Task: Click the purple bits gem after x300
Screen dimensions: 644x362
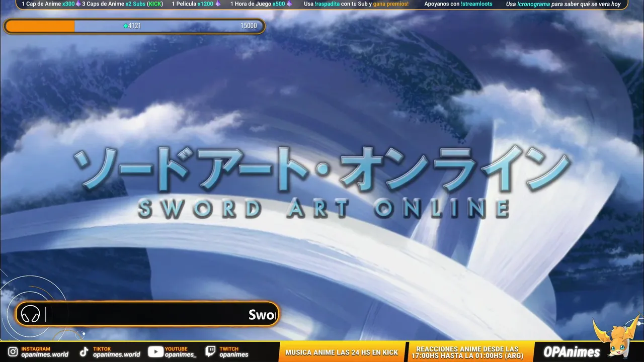Action: [x=78, y=4]
